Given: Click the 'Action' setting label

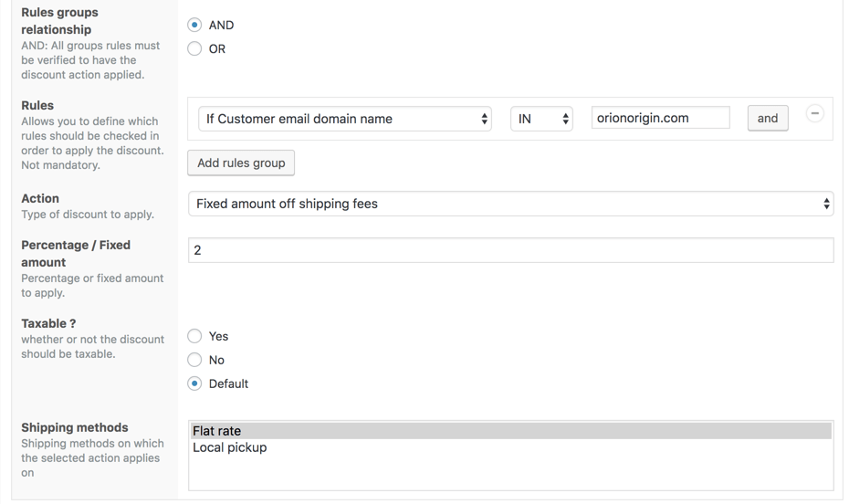Looking at the screenshot, I should point(40,198).
